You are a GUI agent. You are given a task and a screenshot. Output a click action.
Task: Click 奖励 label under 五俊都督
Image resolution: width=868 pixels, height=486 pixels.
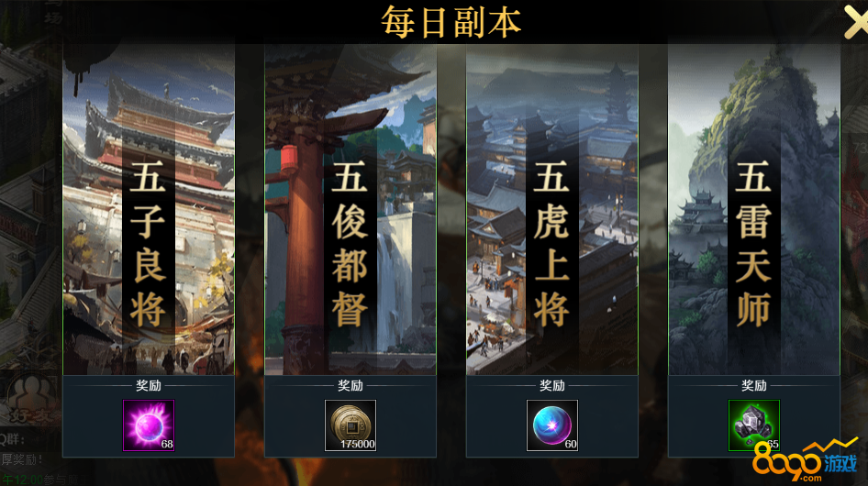351,385
